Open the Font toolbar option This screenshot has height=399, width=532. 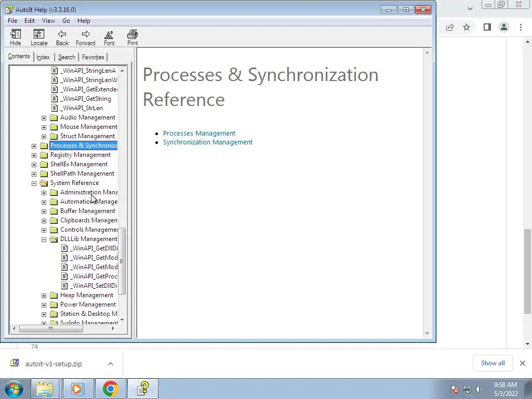point(109,37)
